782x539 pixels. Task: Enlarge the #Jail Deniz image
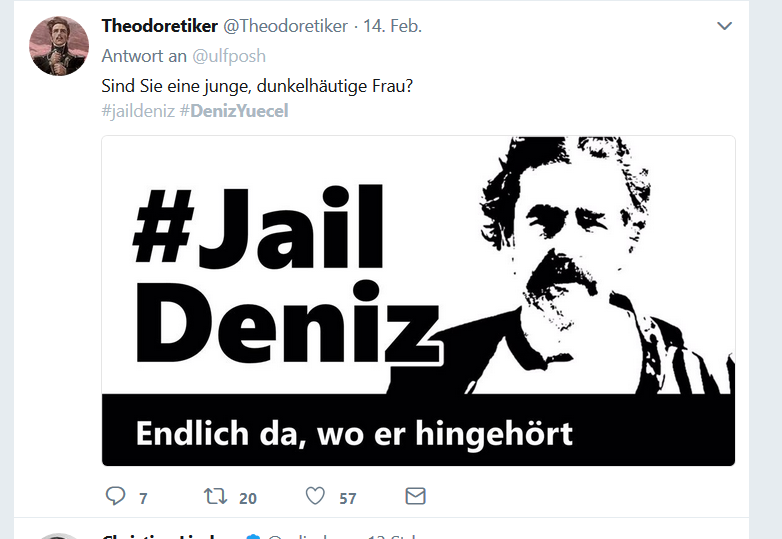click(x=418, y=301)
